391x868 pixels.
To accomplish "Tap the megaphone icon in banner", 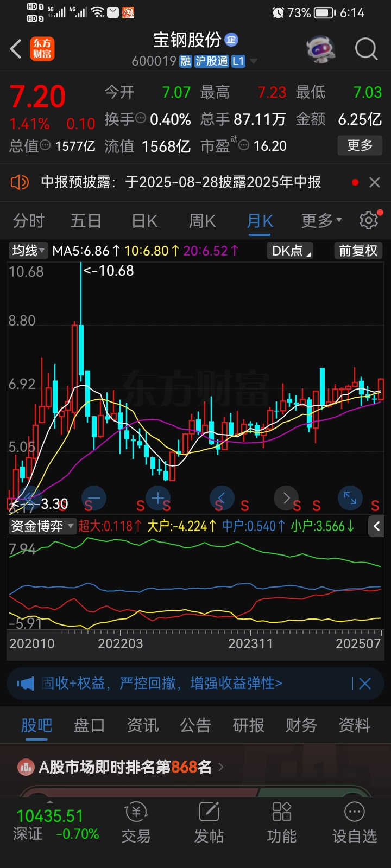I will pyautogui.click(x=25, y=684).
